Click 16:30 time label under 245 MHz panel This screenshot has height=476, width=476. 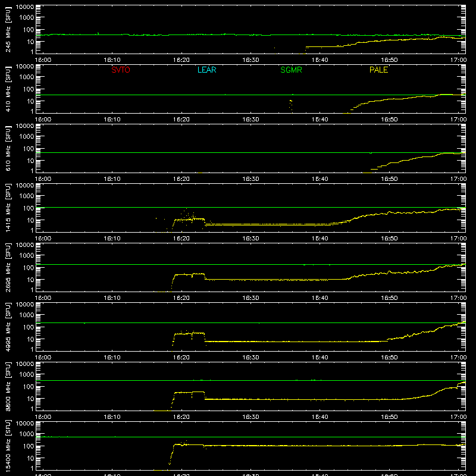(250, 60)
